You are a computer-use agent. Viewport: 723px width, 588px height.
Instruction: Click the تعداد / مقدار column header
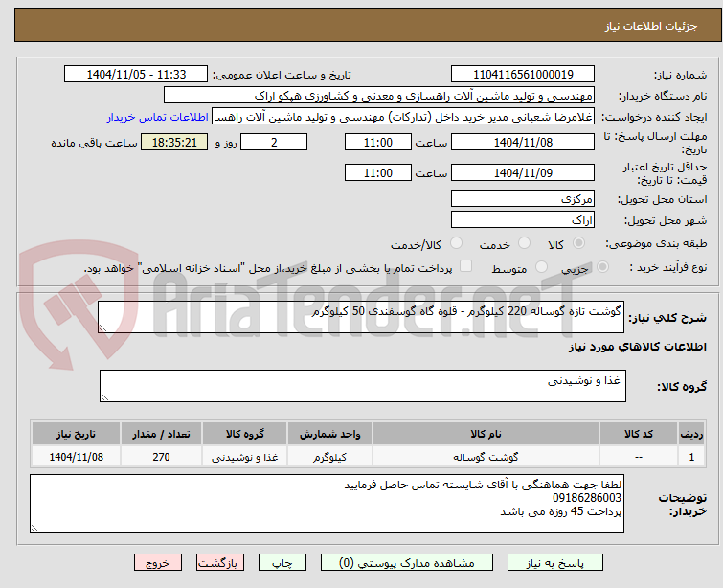click(x=161, y=434)
